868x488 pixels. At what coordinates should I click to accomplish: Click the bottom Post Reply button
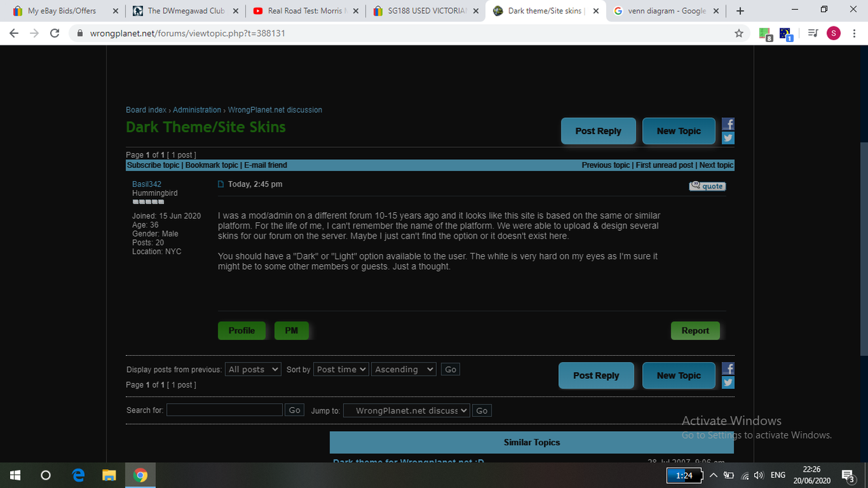coord(597,375)
